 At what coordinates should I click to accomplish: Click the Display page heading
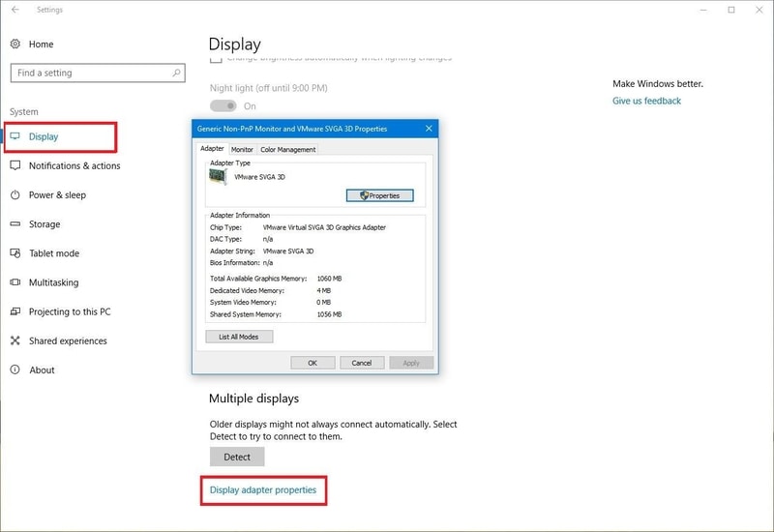[x=234, y=44]
